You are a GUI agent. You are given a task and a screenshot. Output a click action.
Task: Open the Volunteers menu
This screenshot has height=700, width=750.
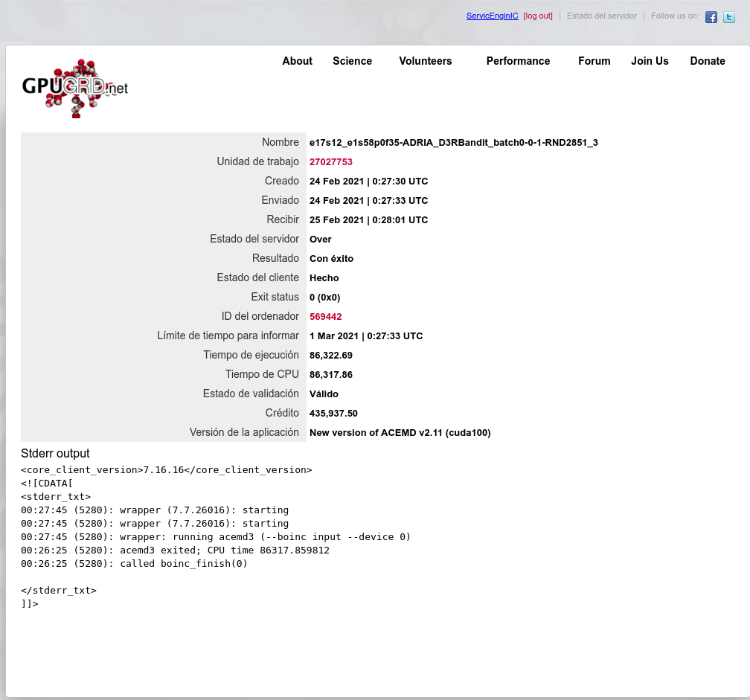click(x=425, y=61)
